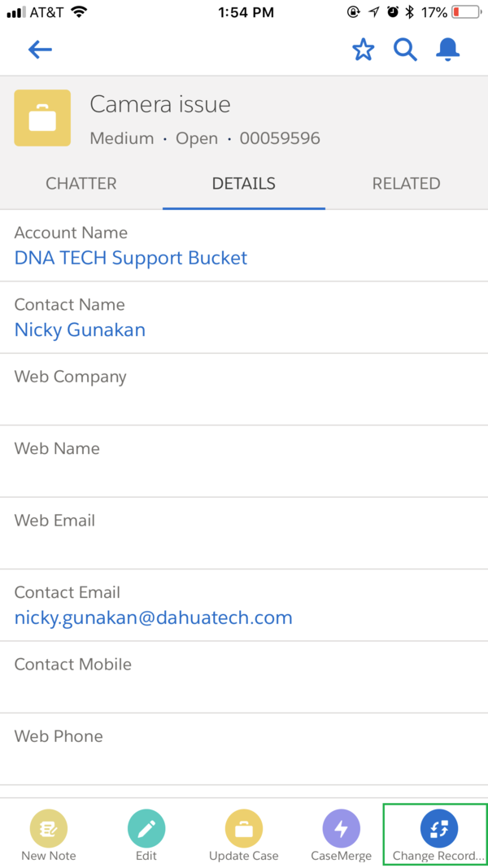Tap the Update Case briefcase icon
Screen dimensions: 488x868
tap(244, 830)
